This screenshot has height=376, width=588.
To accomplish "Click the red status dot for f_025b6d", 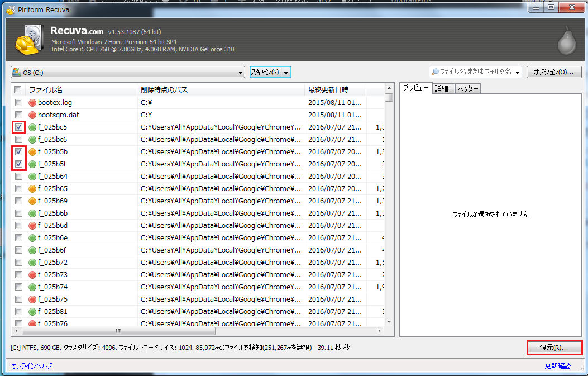I will (32, 226).
